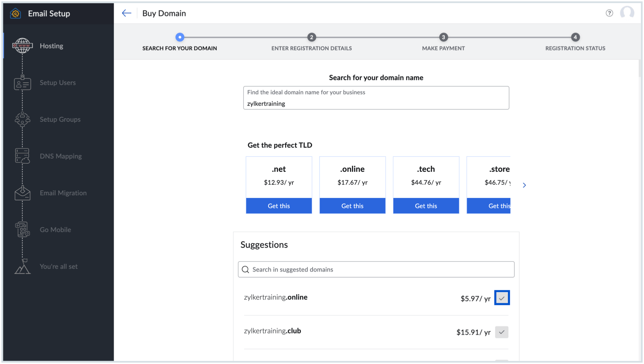The height and width of the screenshot is (364, 644).
Task: Show more TLD options with right chevron
Action: [x=524, y=185]
